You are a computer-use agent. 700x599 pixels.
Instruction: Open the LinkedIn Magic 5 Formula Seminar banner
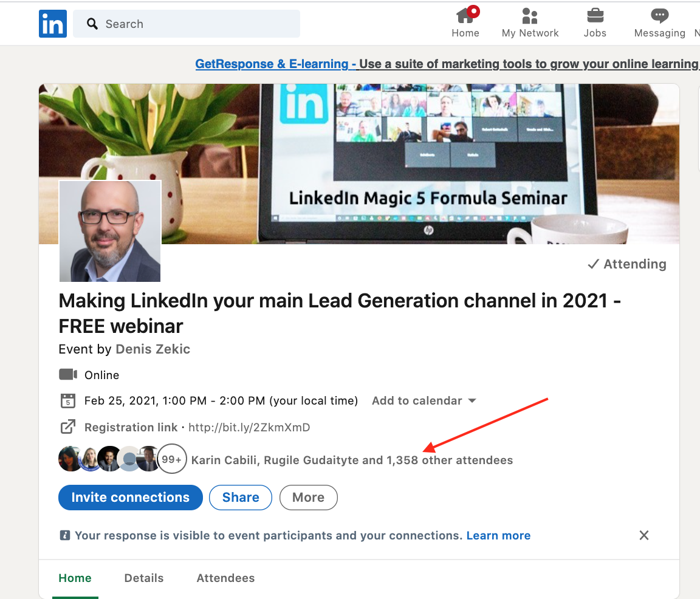pos(359,164)
